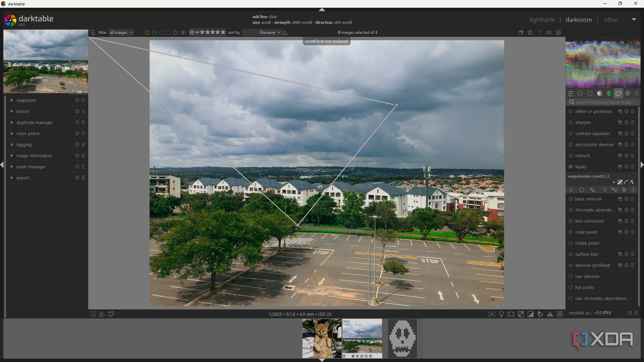Screen dimensions: 644x362
Task: Open module group presets menu
Action: tap(637, 94)
